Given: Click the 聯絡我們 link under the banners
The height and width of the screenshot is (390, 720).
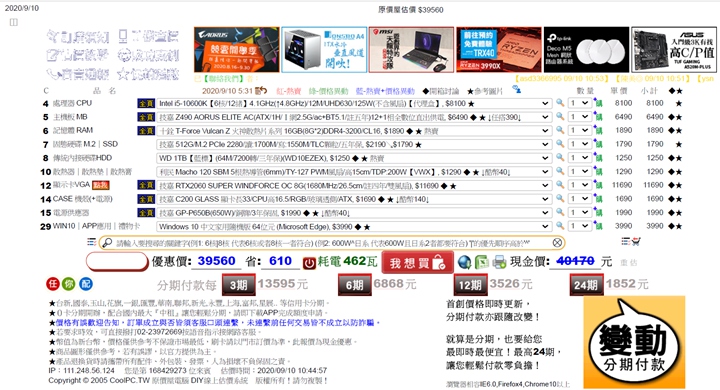Looking at the screenshot, I should pos(222,79).
